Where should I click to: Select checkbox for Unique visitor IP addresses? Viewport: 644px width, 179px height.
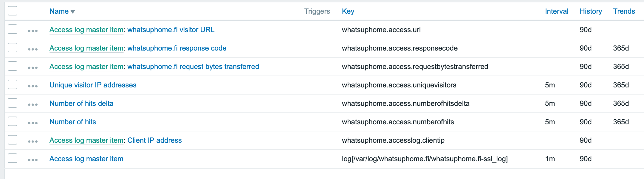[x=13, y=84]
